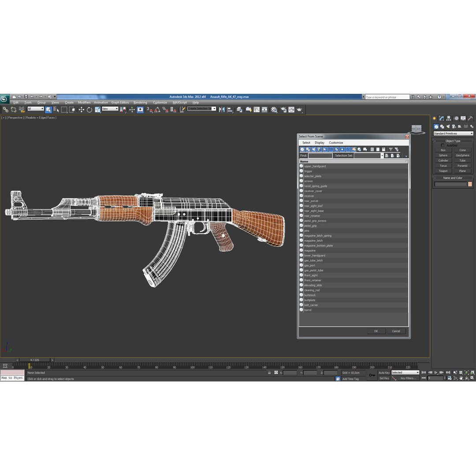Click Play Animation button
The width and height of the screenshot is (476, 476).
(435, 372)
